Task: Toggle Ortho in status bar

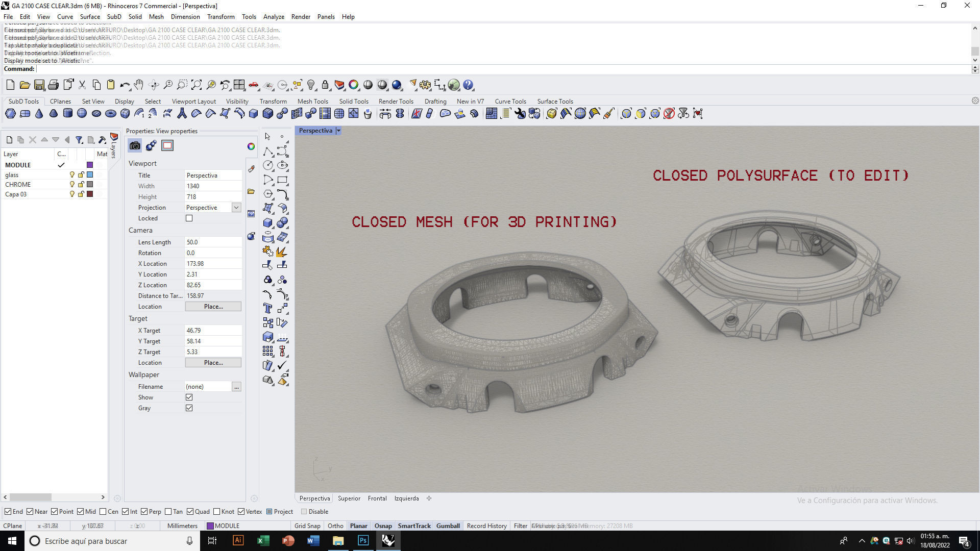Action: click(335, 526)
